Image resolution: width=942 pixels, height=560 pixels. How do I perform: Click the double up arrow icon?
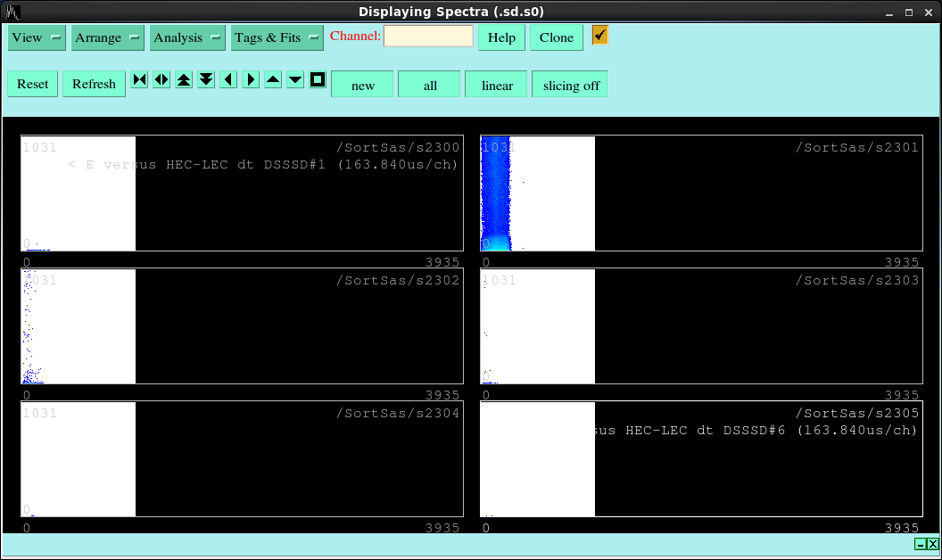pyautogui.click(x=184, y=80)
